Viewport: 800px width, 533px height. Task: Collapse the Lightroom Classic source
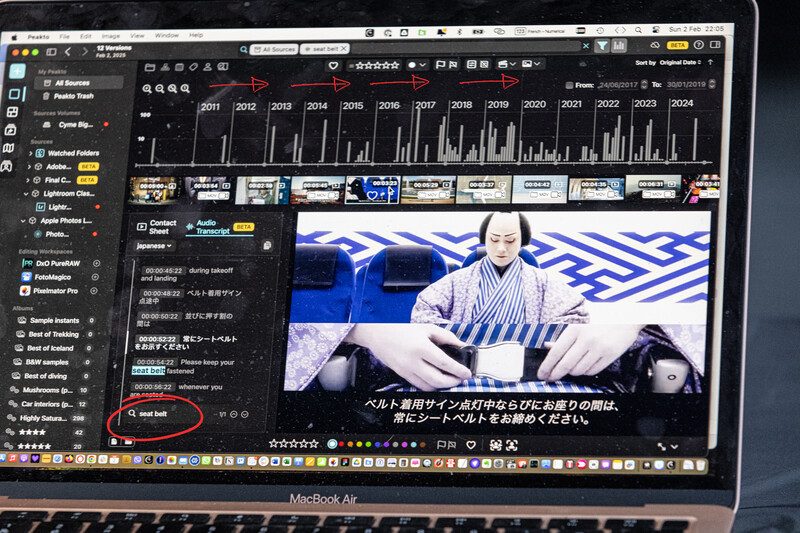pyautogui.click(x=26, y=194)
